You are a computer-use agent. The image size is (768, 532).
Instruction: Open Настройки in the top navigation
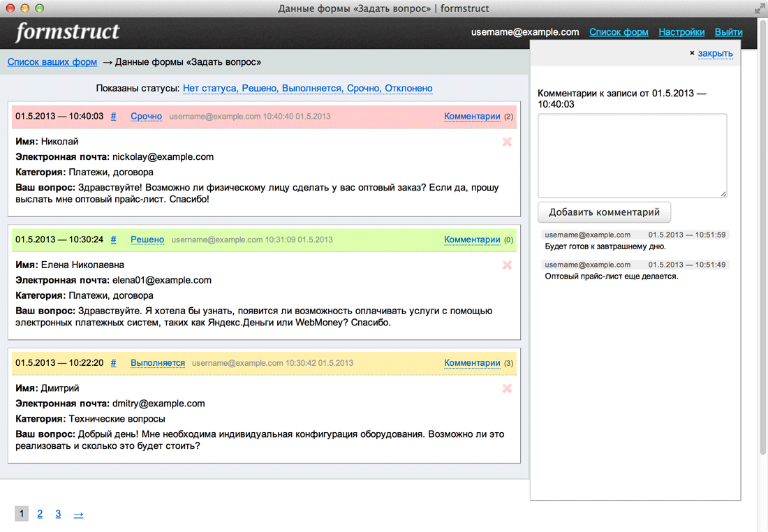pos(681,32)
